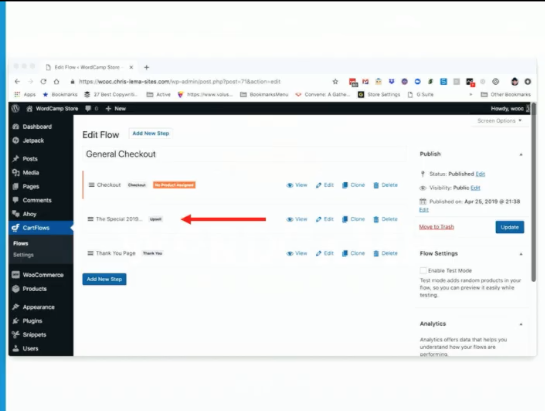View the Checkout step

(x=297, y=185)
